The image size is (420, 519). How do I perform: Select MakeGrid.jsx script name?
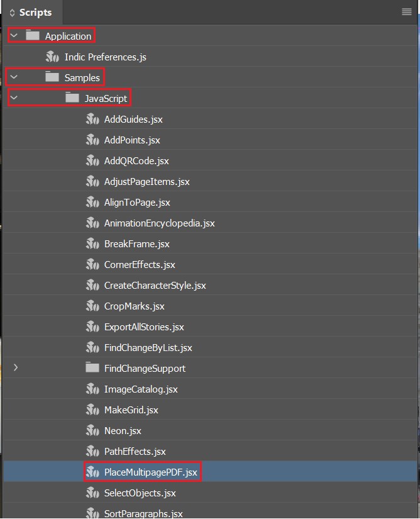131,410
